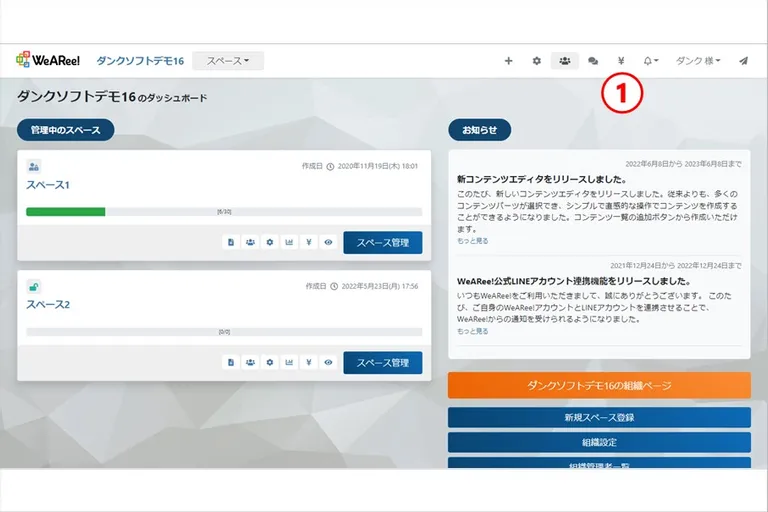Click the members group icon in navbar

pos(565,61)
